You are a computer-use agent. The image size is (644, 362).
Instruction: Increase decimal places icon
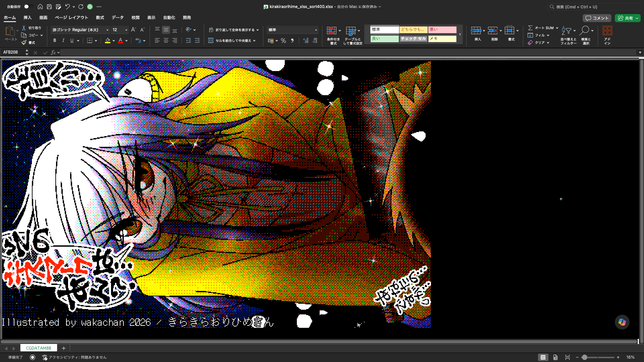tap(306, 41)
